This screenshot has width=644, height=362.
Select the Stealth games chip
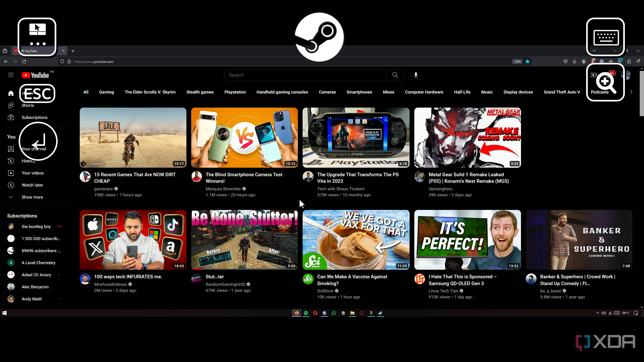[200, 92]
